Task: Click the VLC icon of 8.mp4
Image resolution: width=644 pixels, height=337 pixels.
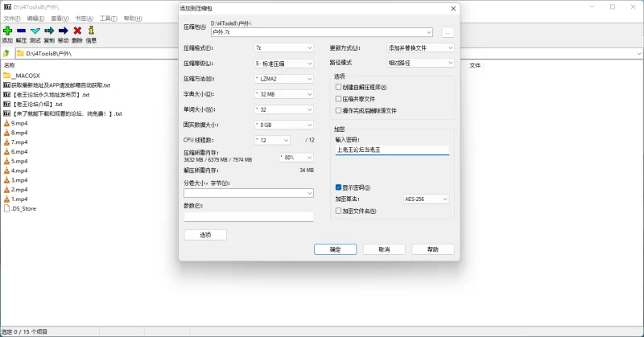Action: [x=6, y=133]
